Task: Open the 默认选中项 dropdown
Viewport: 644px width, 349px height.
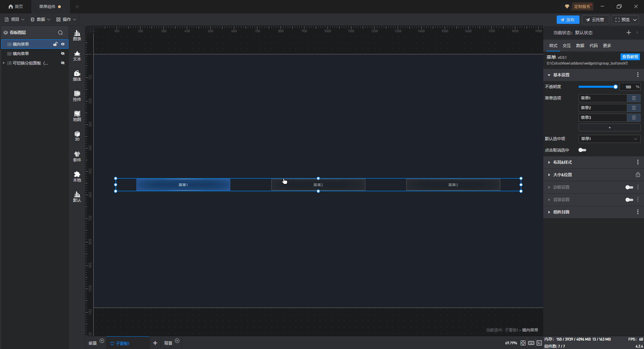Action: [609, 139]
